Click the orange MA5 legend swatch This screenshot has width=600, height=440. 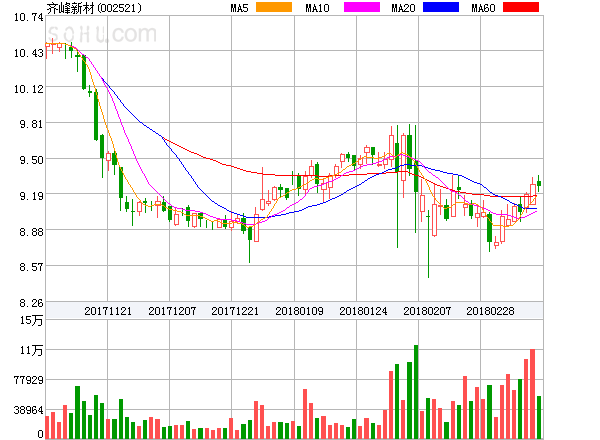pyautogui.click(x=274, y=7)
